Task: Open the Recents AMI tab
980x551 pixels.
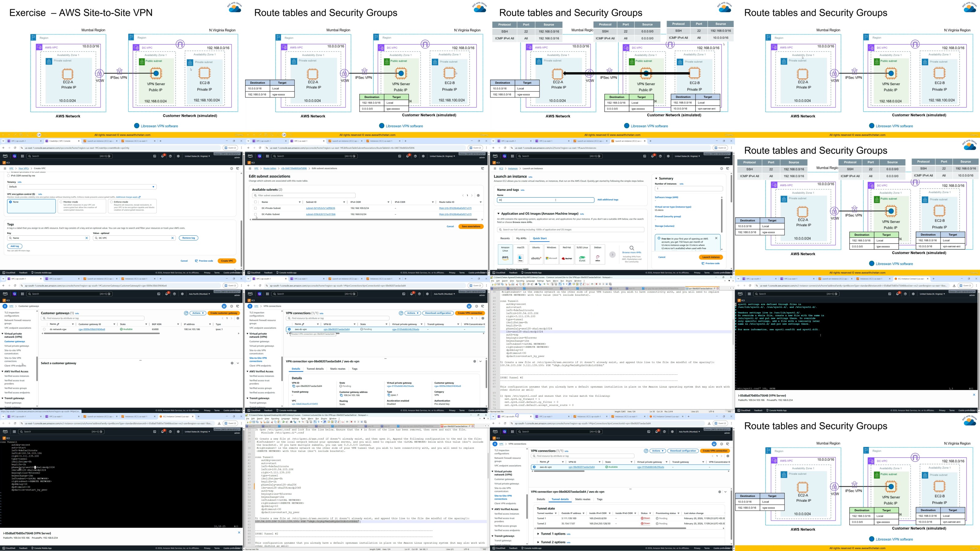Action: (505, 238)
